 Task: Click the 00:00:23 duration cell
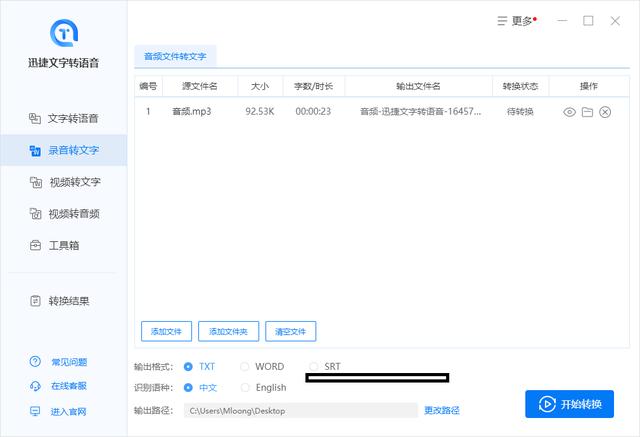click(313, 111)
